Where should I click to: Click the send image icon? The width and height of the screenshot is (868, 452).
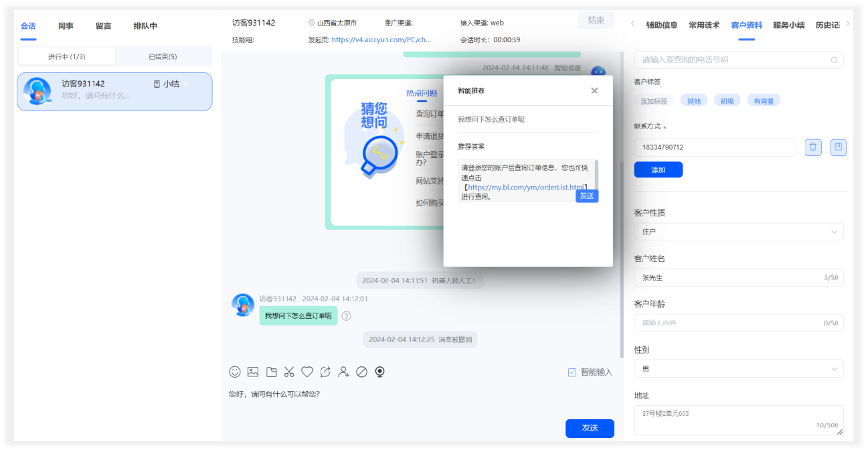(x=253, y=372)
